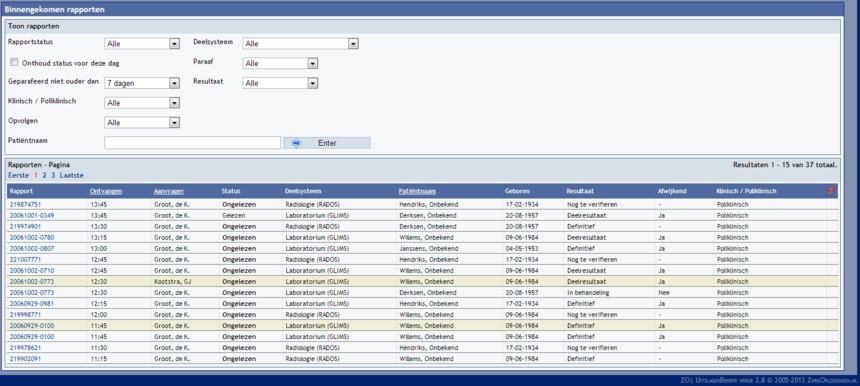This screenshot has width=860, height=386.
Task: Open the Rapportstatus dropdown
Action: click(x=142, y=44)
